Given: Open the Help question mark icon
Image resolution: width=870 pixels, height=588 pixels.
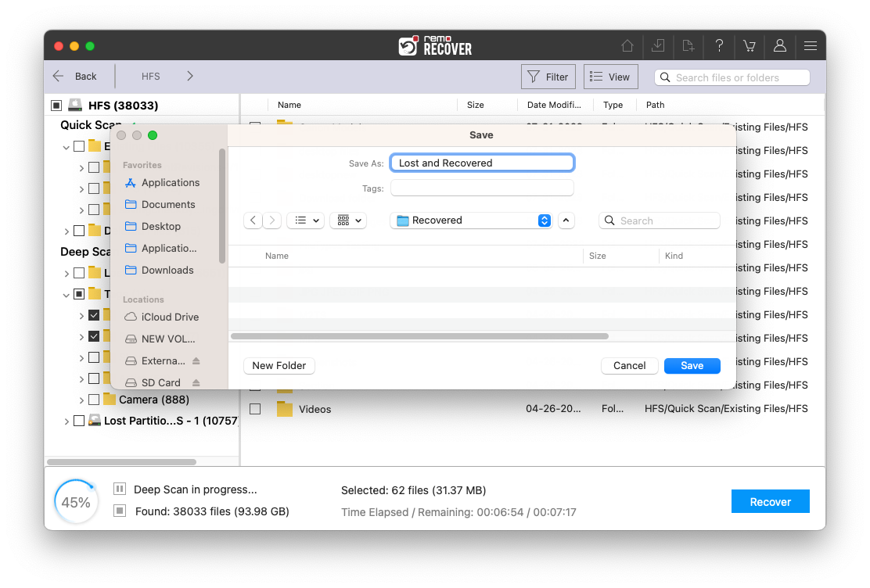Looking at the screenshot, I should 718,46.
